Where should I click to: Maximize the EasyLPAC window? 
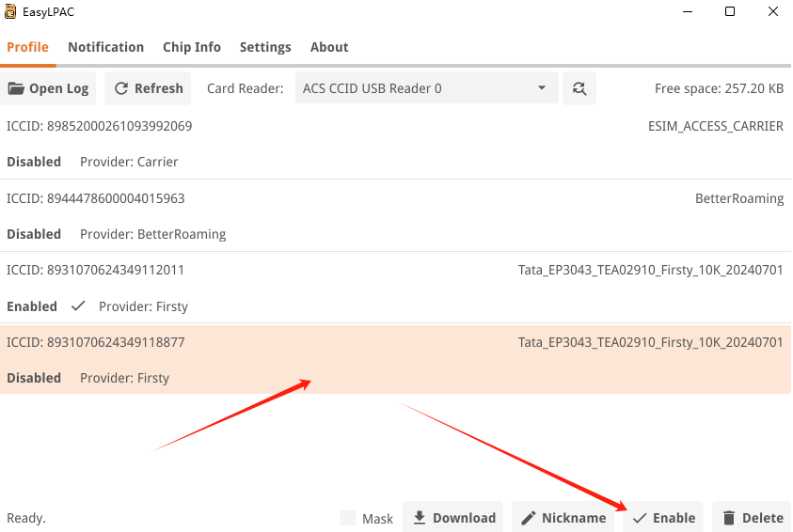click(730, 12)
